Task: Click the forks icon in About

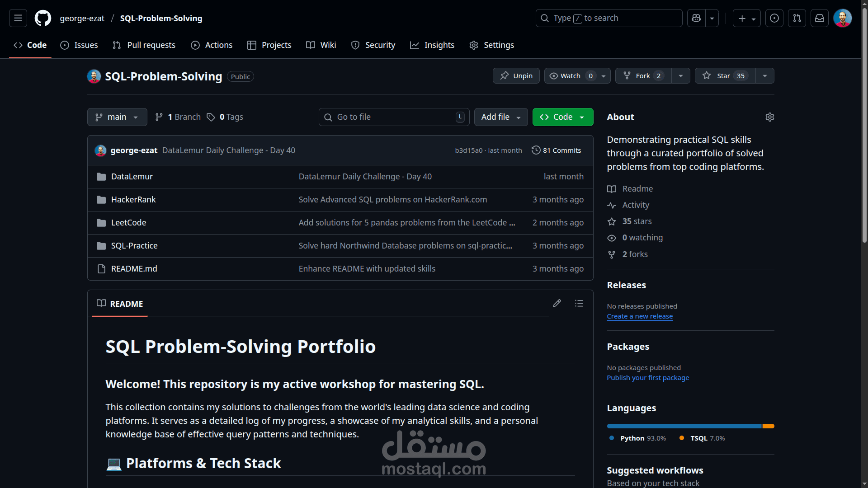Action: click(x=612, y=254)
